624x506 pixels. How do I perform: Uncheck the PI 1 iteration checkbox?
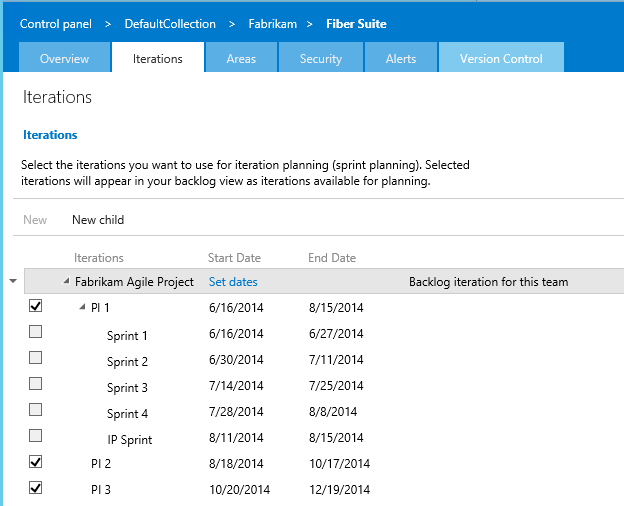tap(36, 306)
